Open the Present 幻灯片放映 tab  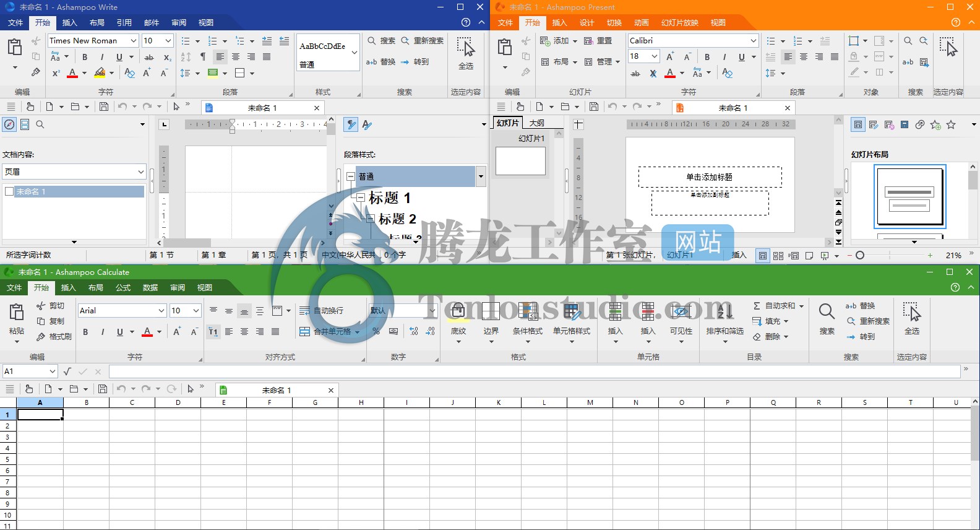coord(680,23)
